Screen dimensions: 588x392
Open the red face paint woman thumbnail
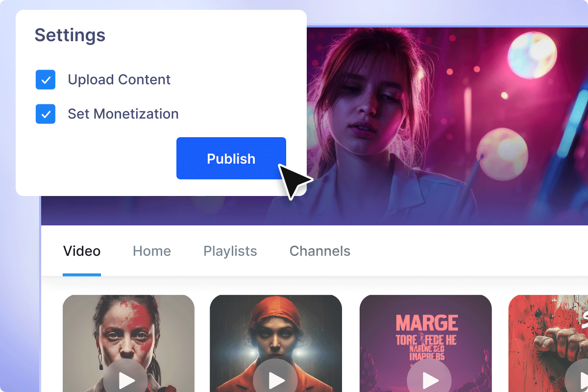coord(128,343)
